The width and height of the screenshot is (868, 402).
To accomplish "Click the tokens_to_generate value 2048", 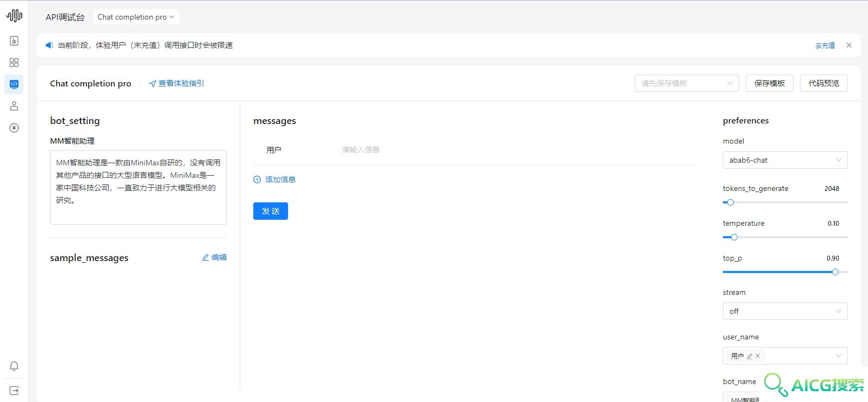I will 832,189.
